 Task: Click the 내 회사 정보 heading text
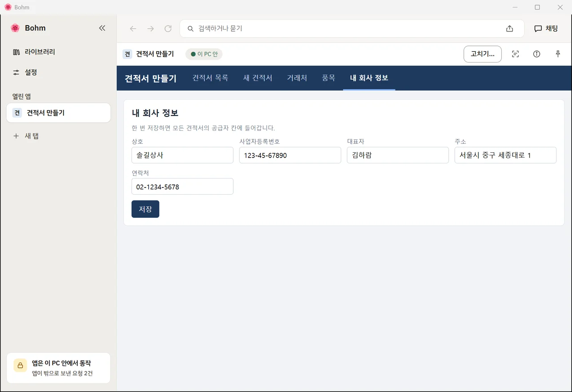[155, 113]
